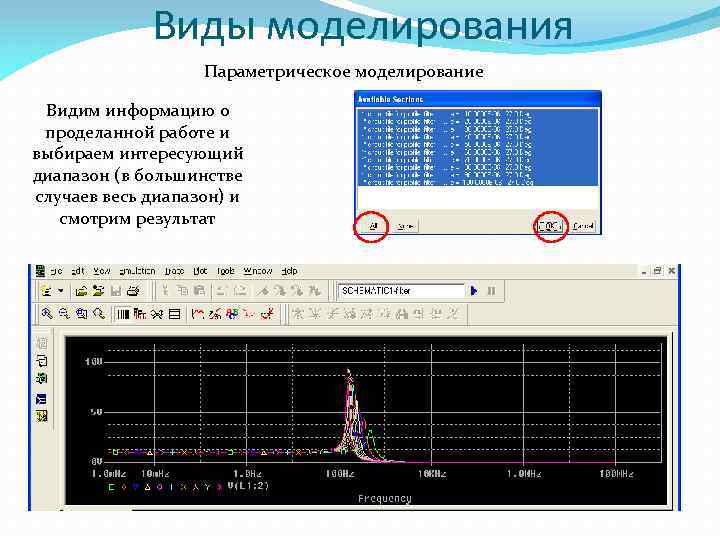
Task: Click the 10KHz x-axis label
Action: tap(432, 473)
